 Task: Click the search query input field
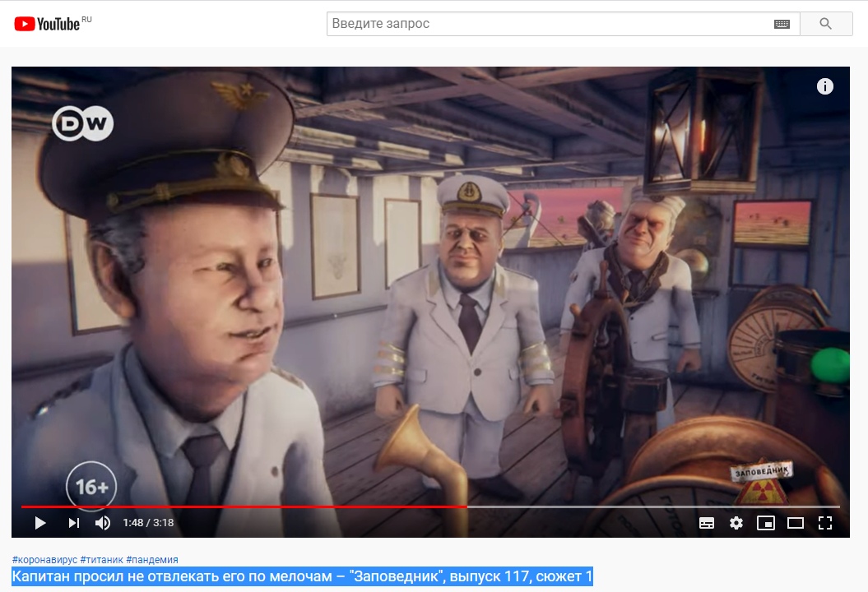tap(563, 24)
